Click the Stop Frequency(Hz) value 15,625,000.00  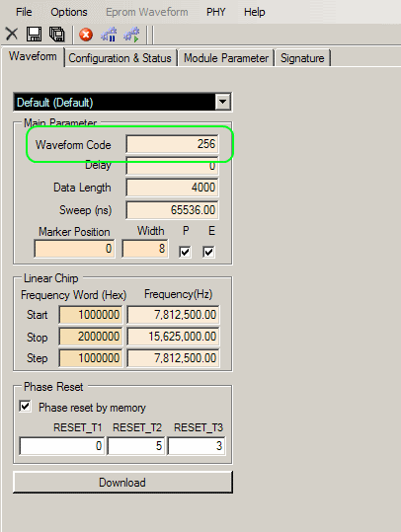click(x=173, y=337)
